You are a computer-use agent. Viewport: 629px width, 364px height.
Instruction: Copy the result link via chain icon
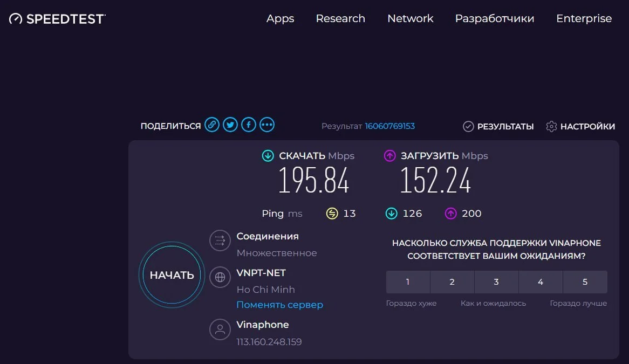pyautogui.click(x=212, y=125)
